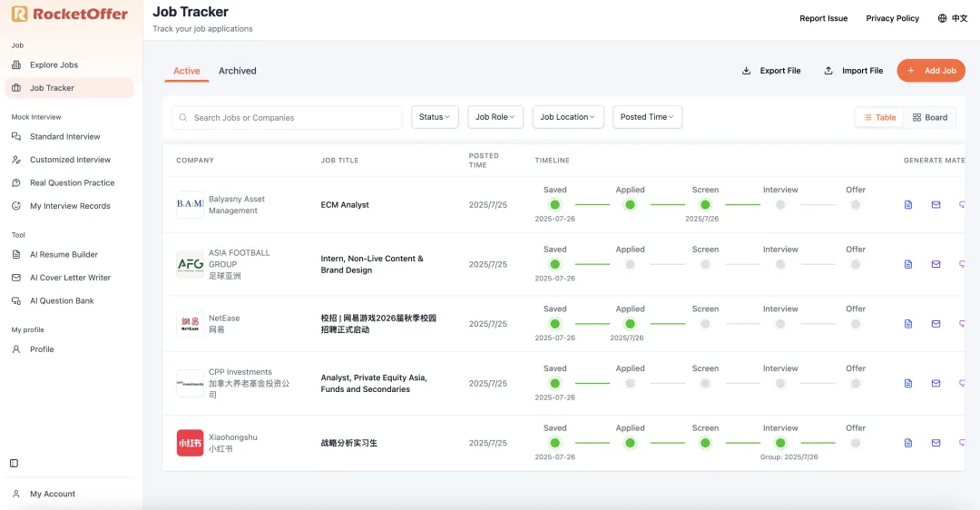This screenshot has height=510, width=980.
Task: Switch to Board view
Action: click(930, 117)
